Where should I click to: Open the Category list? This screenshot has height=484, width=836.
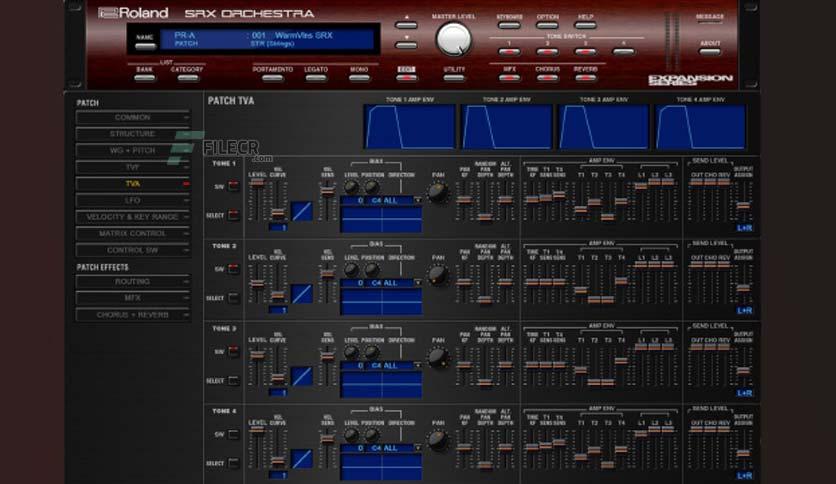187,78
